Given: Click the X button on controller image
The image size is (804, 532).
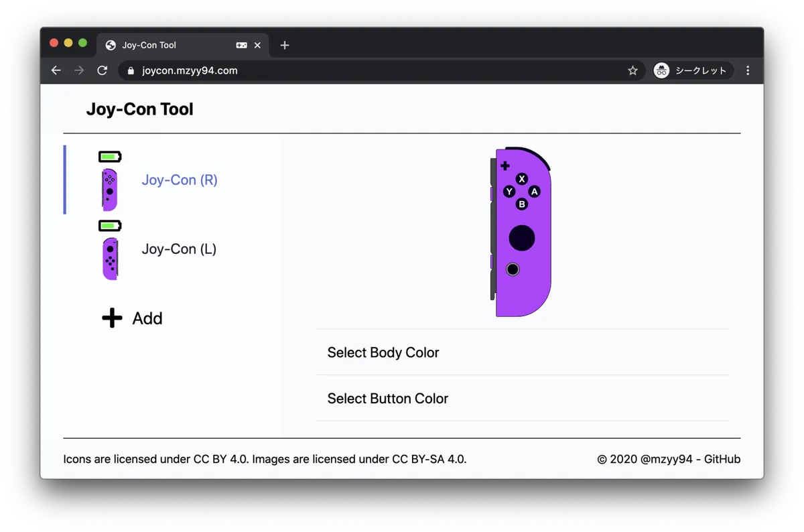Looking at the screenshot, I should (522, 179).
